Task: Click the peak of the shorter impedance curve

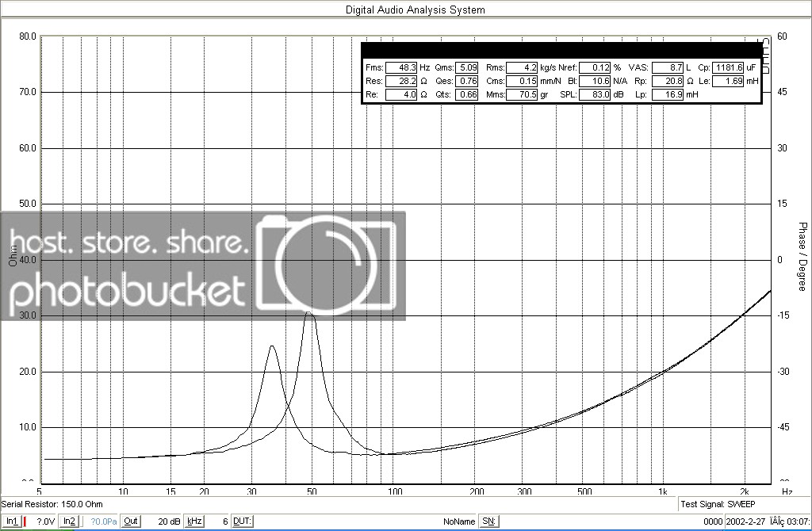Action: tap(272, 346)
